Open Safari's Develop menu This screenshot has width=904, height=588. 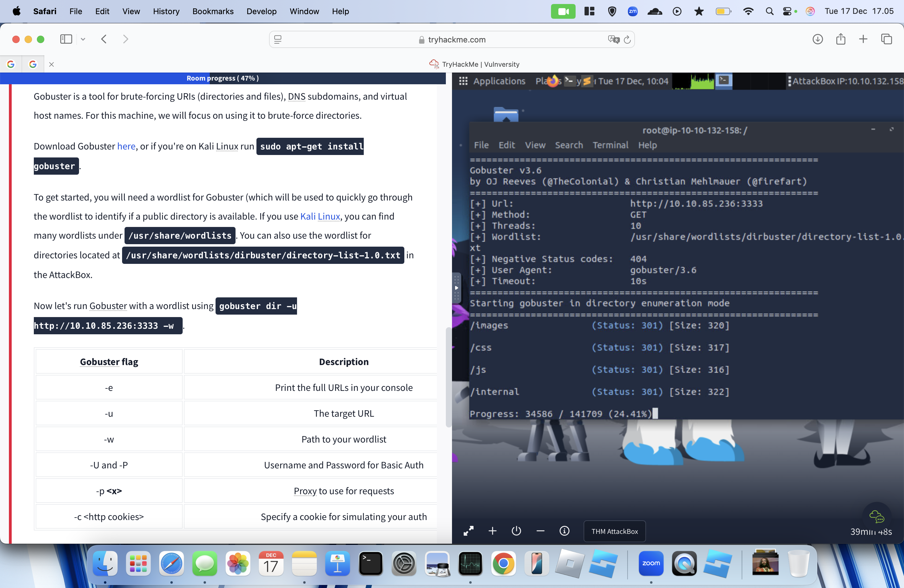pos(261,11)
